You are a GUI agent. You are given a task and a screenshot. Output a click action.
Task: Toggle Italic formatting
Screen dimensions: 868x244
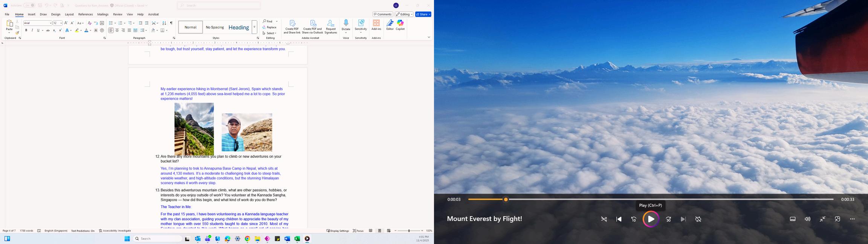(32, 30)
